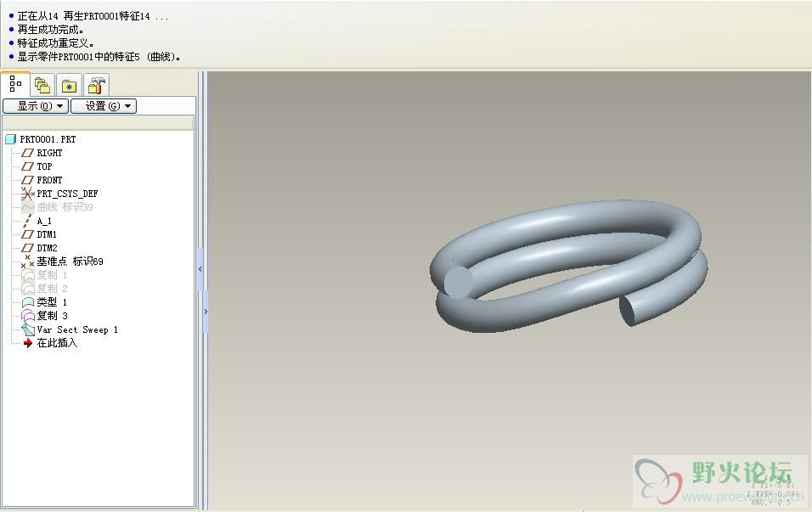Screen dimensions: 812x512
Task: Open the Favorites tab with star icon
Action: pos(69,85)
